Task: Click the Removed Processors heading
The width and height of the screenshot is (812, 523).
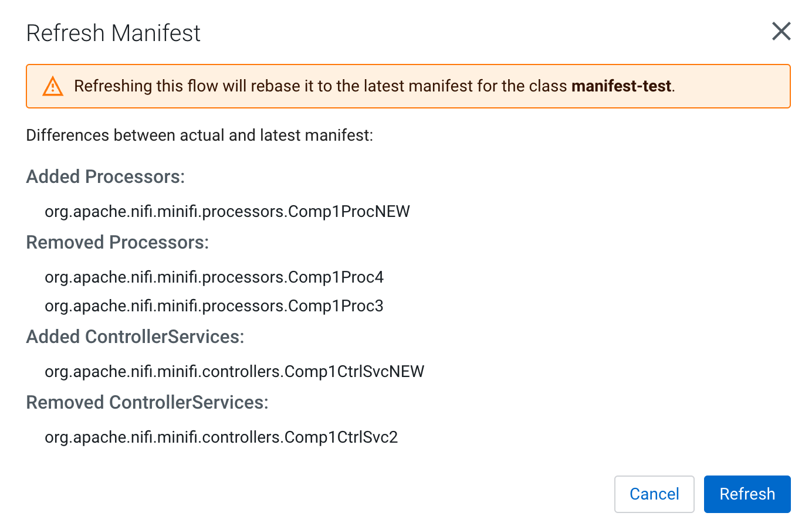Action: click(117, 242)
